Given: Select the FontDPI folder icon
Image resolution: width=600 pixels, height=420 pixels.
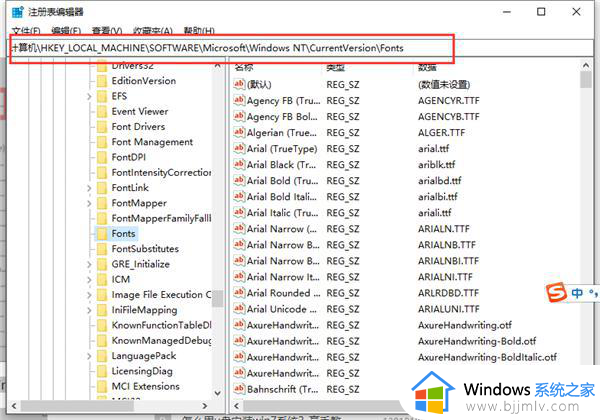Looking at the screenshot, I should 102,158.
